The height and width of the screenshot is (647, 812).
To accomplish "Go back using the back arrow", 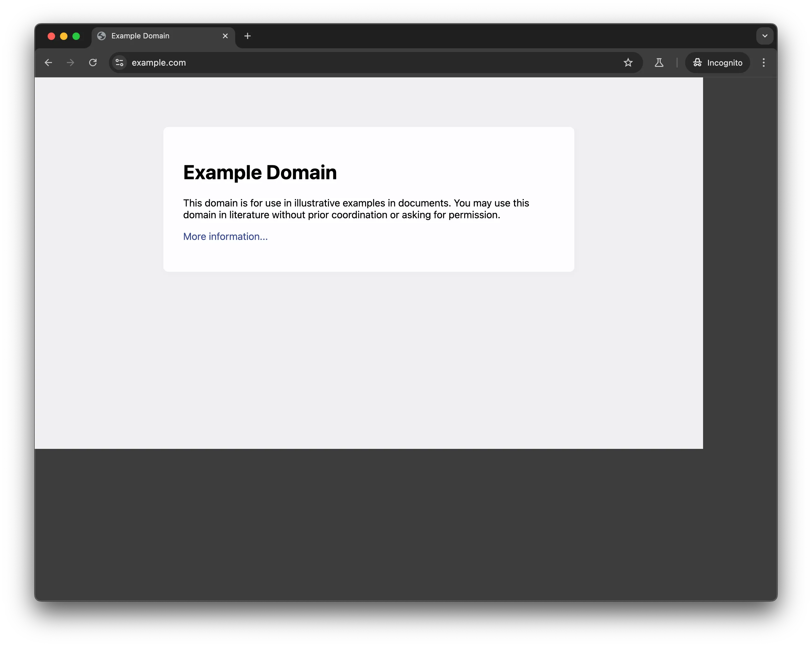I will pos(48,63).
